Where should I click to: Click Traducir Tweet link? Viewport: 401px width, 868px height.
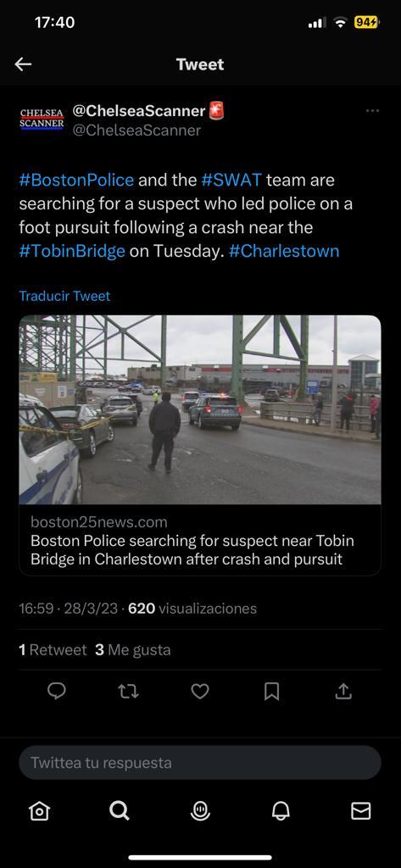coord(64,296)
